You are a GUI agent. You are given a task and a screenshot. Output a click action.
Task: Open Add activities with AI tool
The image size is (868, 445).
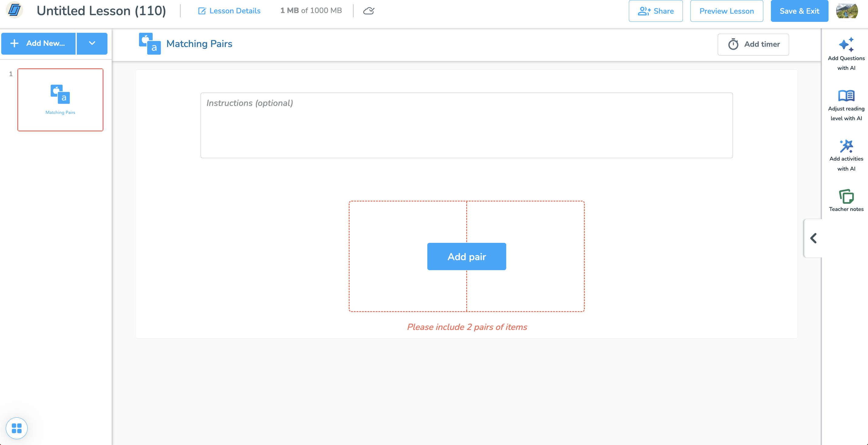point(846,156)
